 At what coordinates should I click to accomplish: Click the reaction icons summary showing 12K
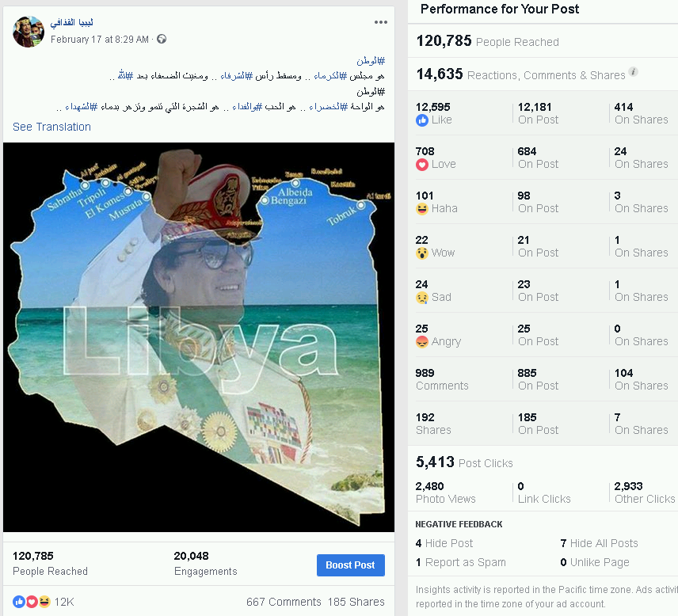(44, 602)
